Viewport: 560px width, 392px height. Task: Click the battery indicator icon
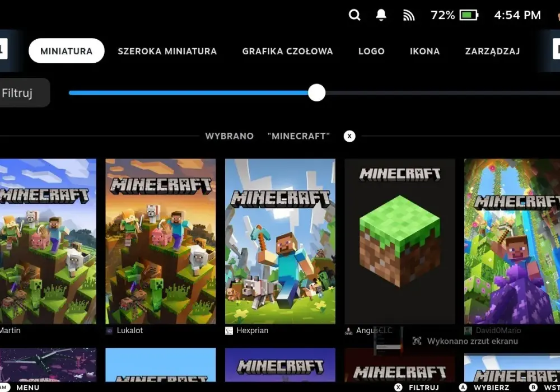click(469, 15)
